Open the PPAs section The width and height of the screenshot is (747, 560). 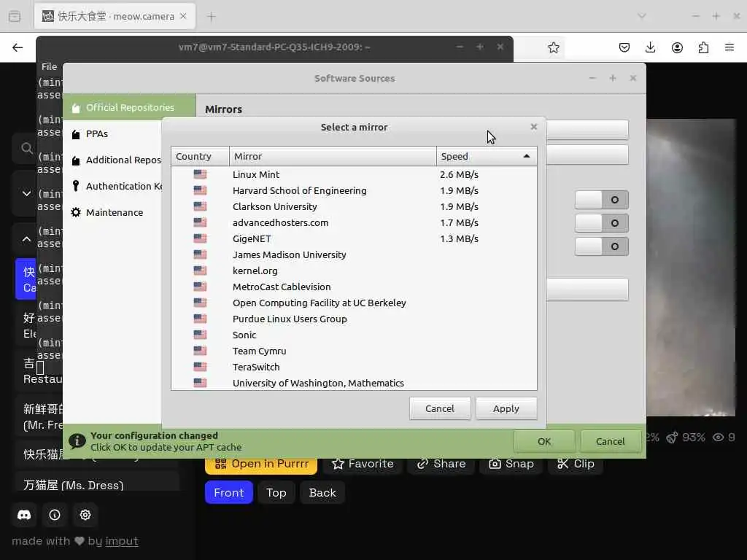click(x=113, y=134)
